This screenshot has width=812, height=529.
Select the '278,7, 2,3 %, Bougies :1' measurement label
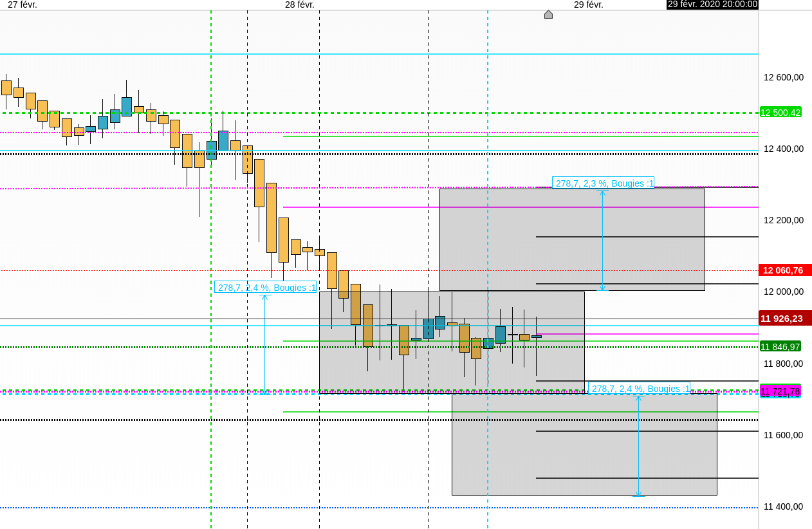coord(603,183)
